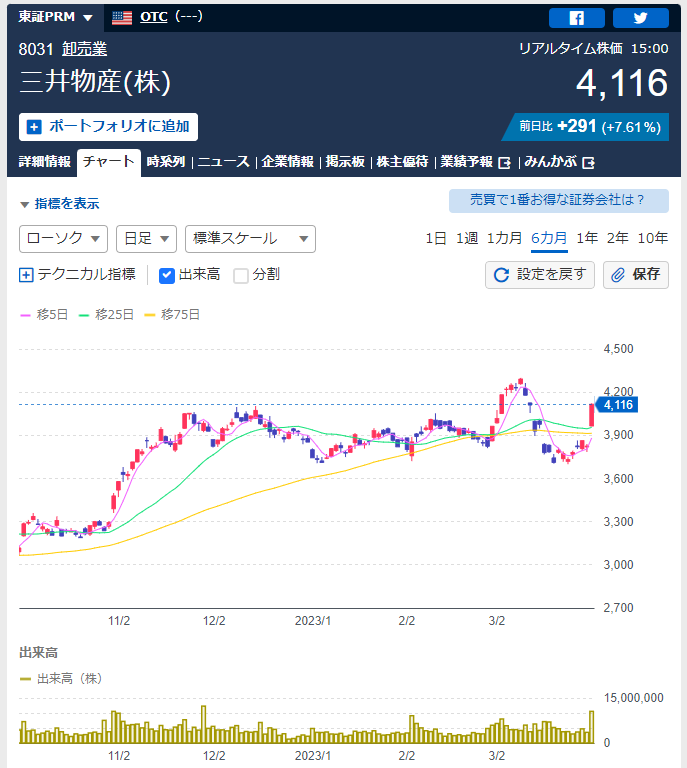The height and width of the screenshot is (768, 687).
Task: Click reload icon in 設定を戻す
Action: point(501,275)
